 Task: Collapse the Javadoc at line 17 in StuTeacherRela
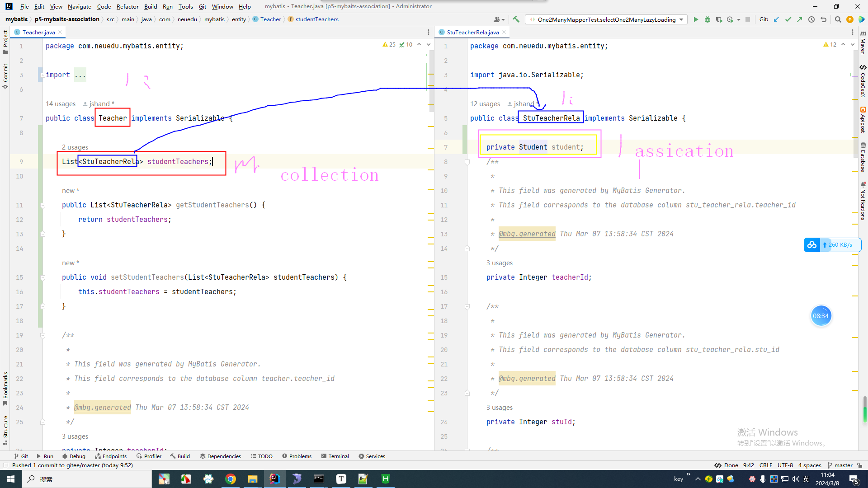coord(467,306)
